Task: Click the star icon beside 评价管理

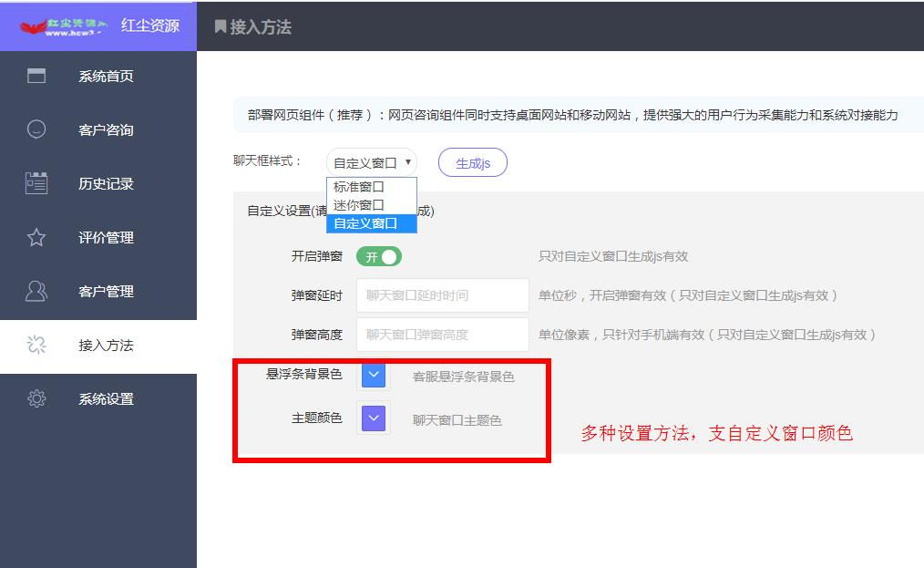Action: 36,237
